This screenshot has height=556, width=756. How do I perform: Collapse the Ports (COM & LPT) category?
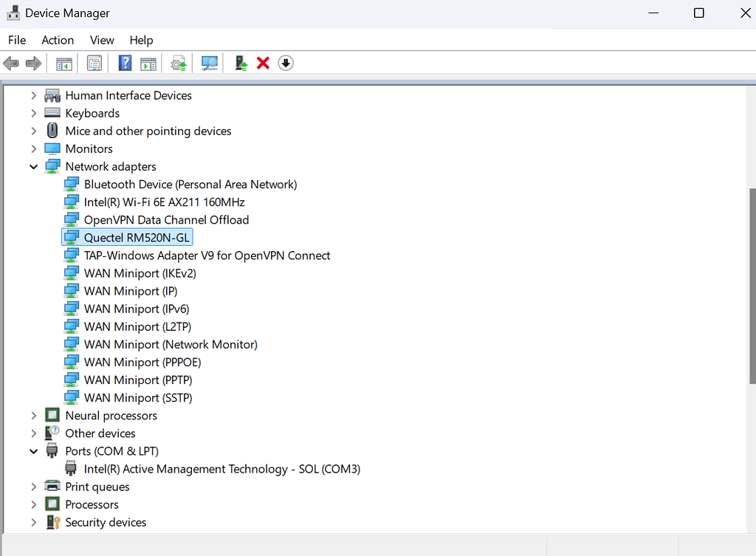coord(33,450)
